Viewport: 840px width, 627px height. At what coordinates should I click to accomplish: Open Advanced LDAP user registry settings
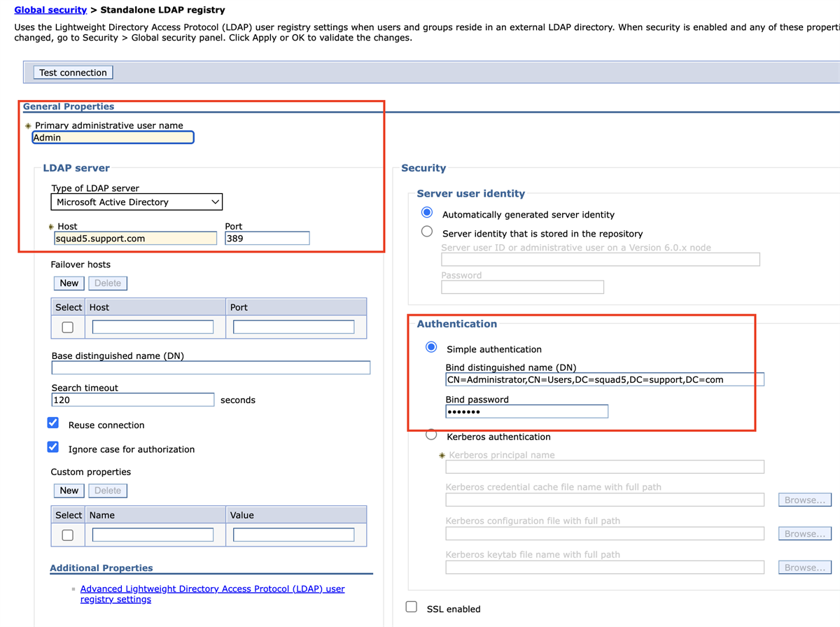212,589
